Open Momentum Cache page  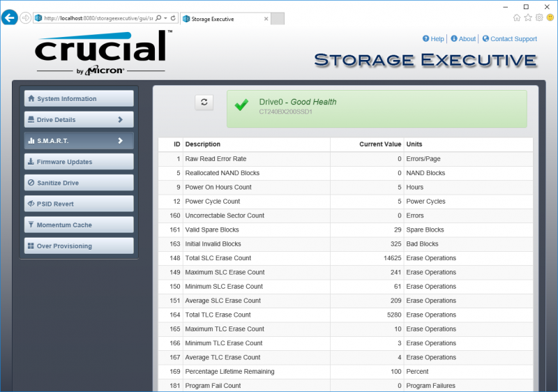click(x=79, y=225)
